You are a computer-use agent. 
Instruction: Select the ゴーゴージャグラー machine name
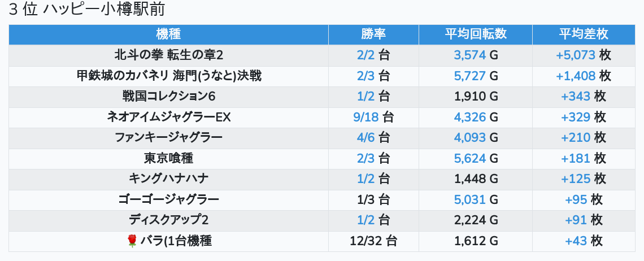(x=168, y=200)
